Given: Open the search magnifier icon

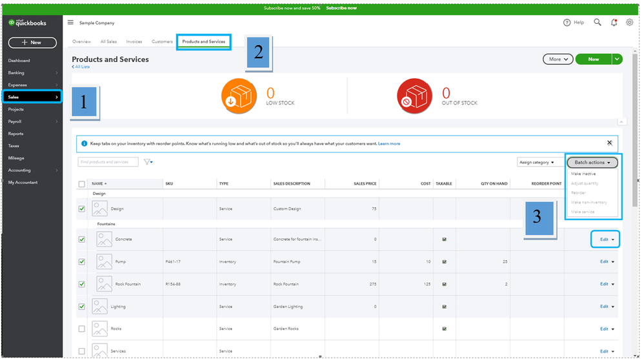Looking at the screenshot, I should point(598,22).
